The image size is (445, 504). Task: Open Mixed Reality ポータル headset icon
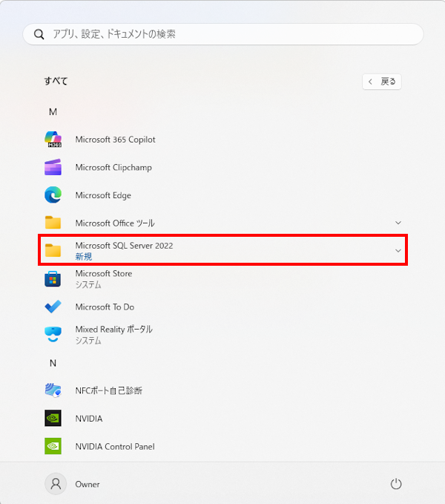point(53,334)
